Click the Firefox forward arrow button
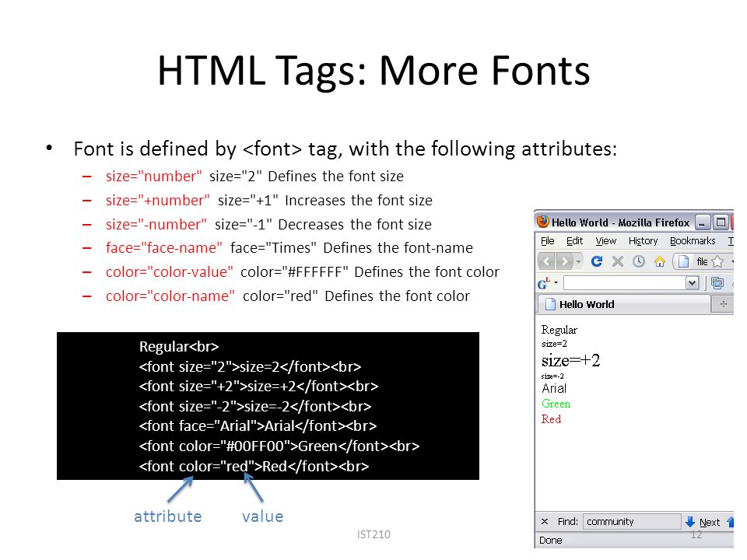747x560 pixels. (x=564, y=261)
